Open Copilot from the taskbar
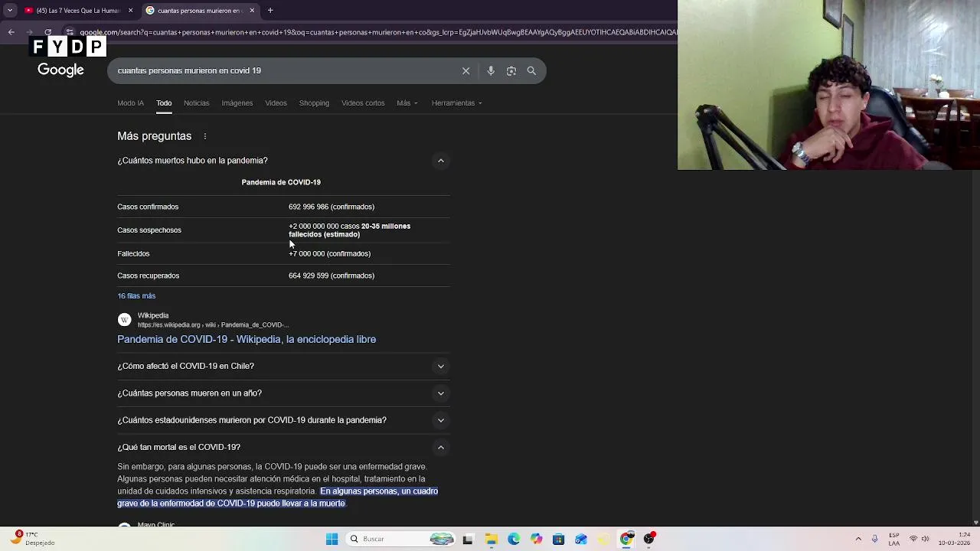The image size is (980, 551). click(536, 539)
